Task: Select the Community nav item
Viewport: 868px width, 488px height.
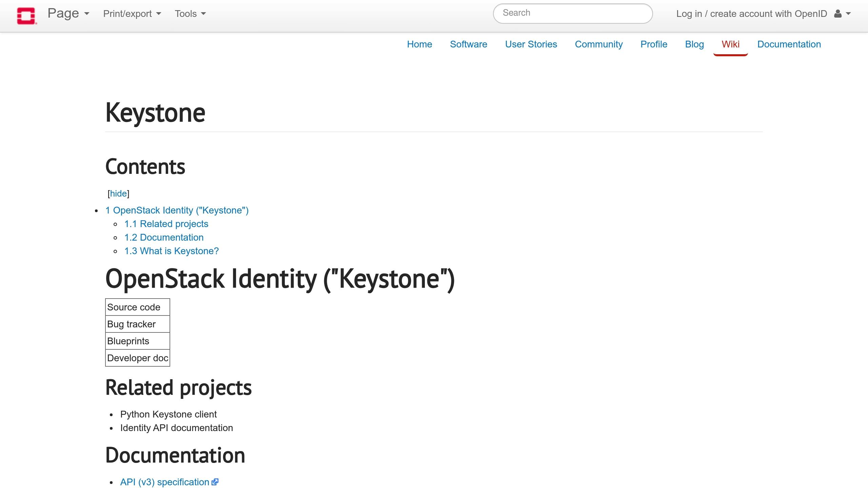Action: 599,44
